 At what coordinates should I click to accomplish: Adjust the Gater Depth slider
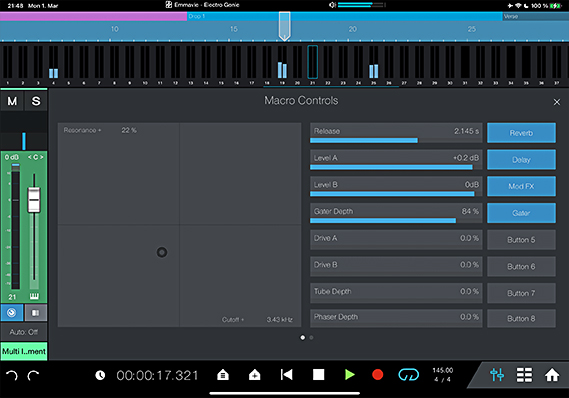396,213
